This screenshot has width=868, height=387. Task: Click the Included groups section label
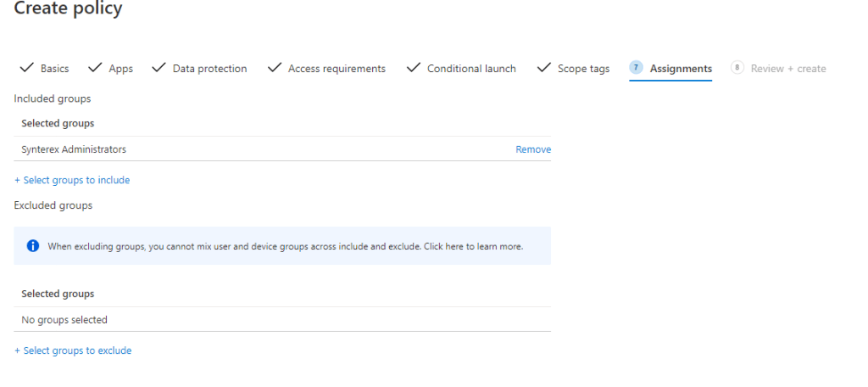(53, 98)
